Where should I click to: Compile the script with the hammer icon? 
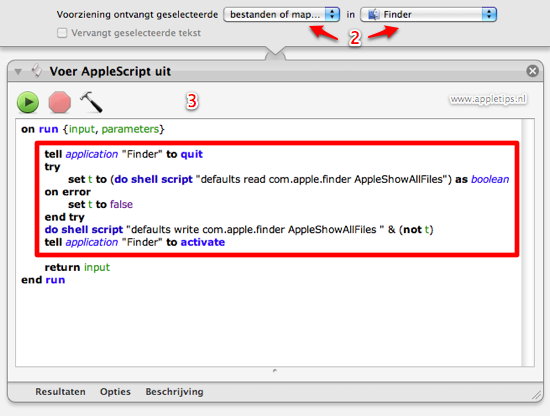click(x=91, y=102)
